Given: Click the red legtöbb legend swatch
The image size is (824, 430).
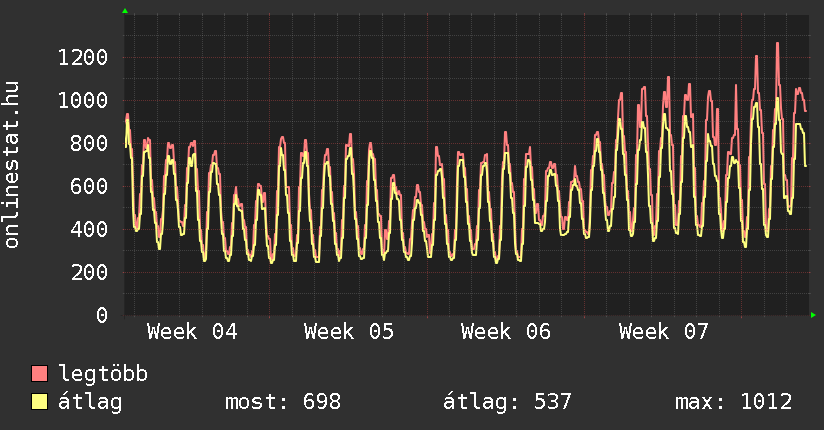Looking at the screenshot, I should (40, 374).
